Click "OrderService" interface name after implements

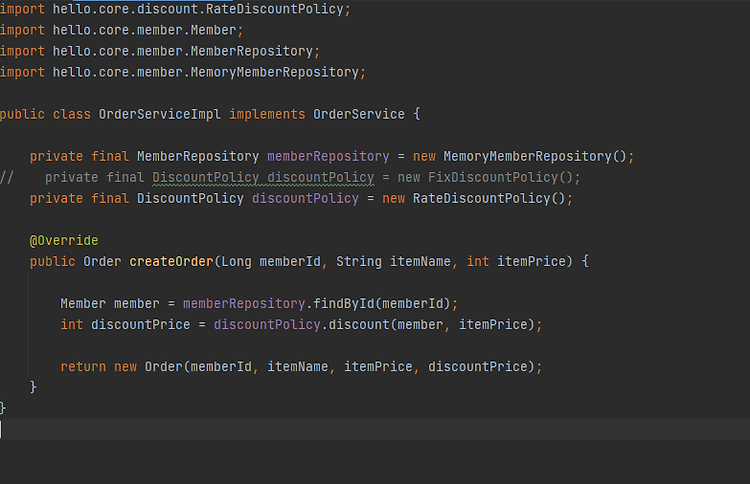(359, 114)
